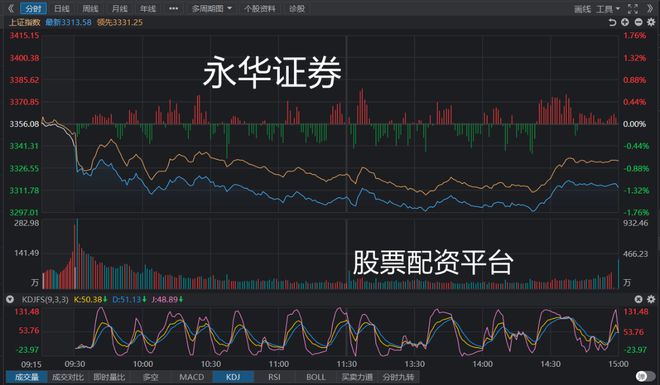The width and height of the screenshot is (660, 385).
Task: Switch to the 月线 tab
Action: coord(120,8)
